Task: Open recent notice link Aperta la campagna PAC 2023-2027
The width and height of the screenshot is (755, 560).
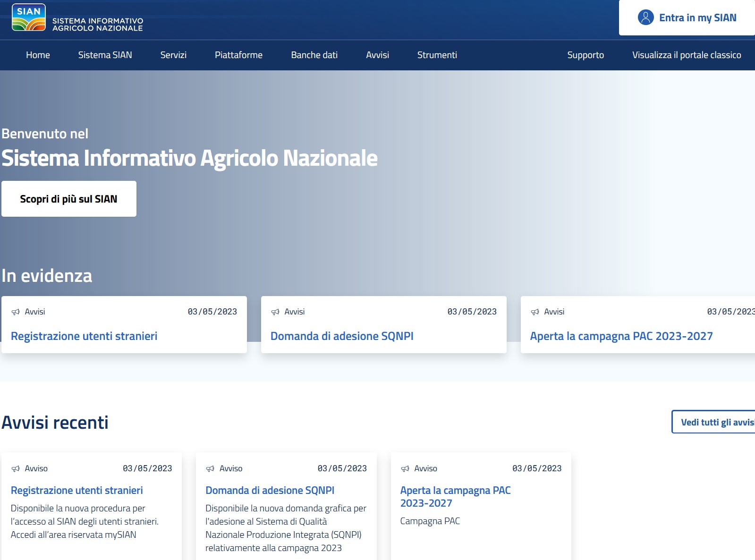Action: click(455, 497)
